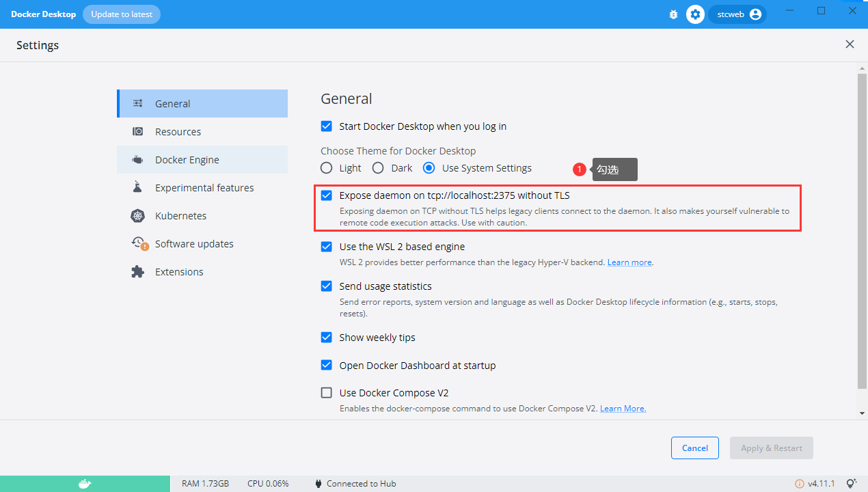Open the troubleshoot bug icon in header
Screen dimensions: 868x492
tap(673, 14)
